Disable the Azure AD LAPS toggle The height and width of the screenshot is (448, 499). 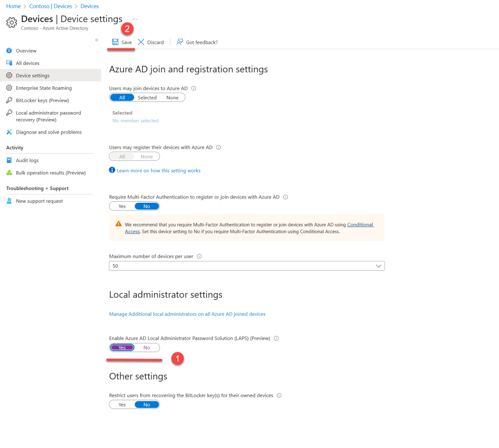coord(146,347)
